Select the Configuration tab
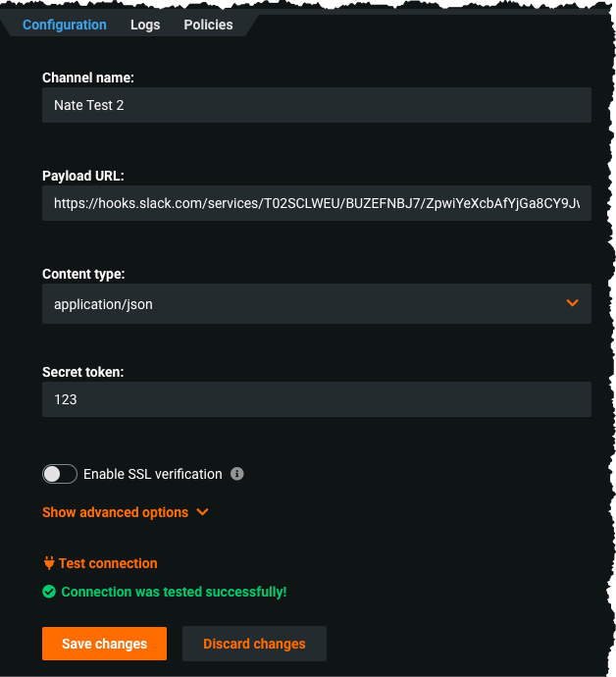Viewport: 616px width, 677px height. [x=65, y=25]
